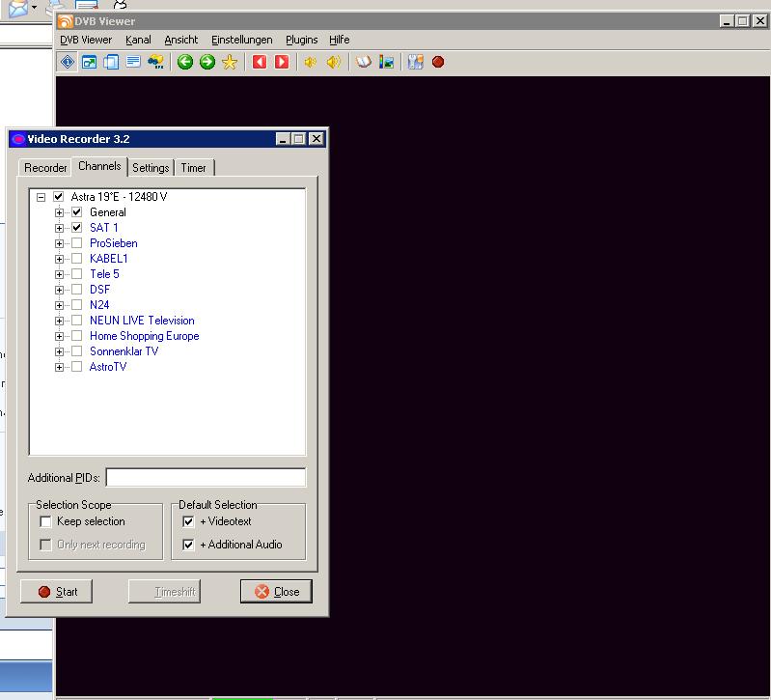Click the color picture settings toolbar icon

click(386, 62)
